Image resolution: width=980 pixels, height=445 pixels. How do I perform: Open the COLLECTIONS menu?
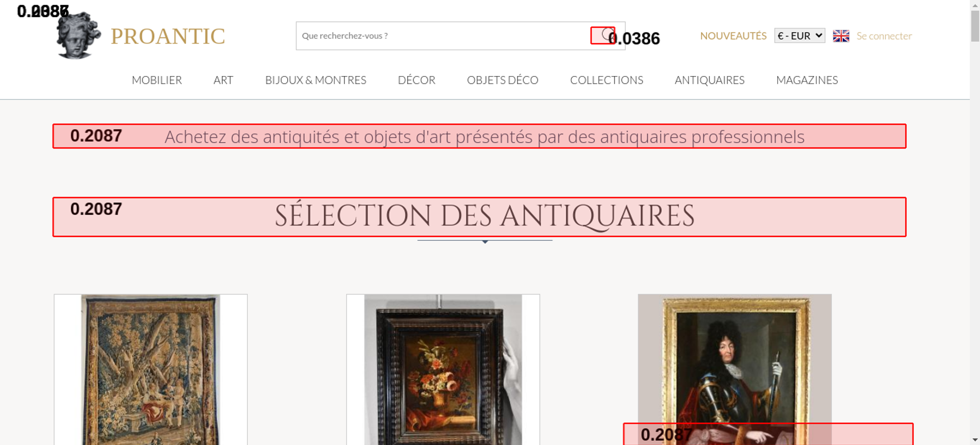[x=607, y=80]
